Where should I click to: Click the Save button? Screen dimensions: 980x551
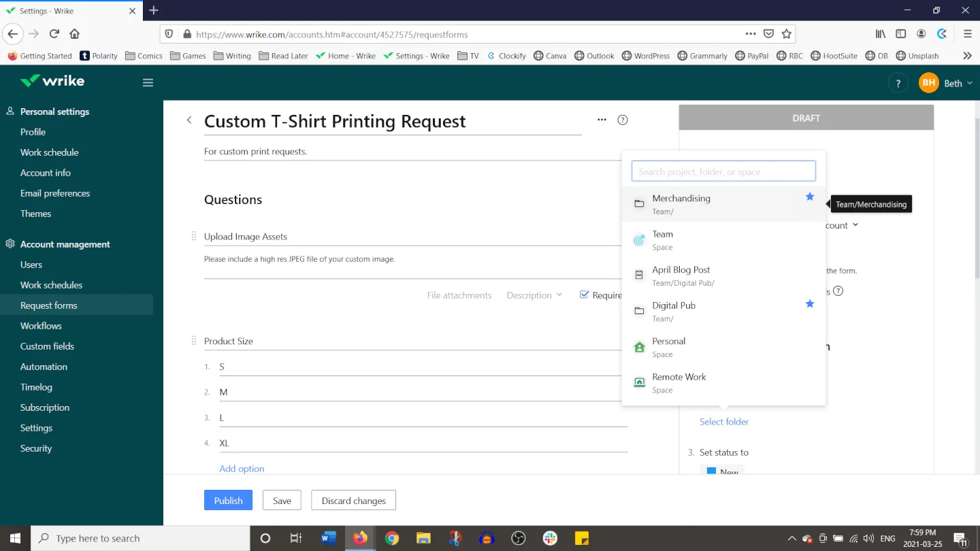click(282, 500)
